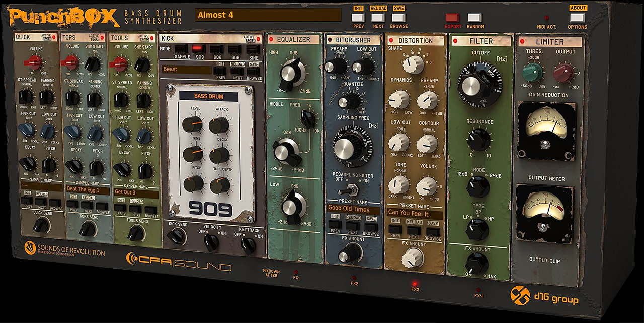Click the CLICK SEND knob
The width and height of the screenshot is (644, 323).
tap(41, 225)
